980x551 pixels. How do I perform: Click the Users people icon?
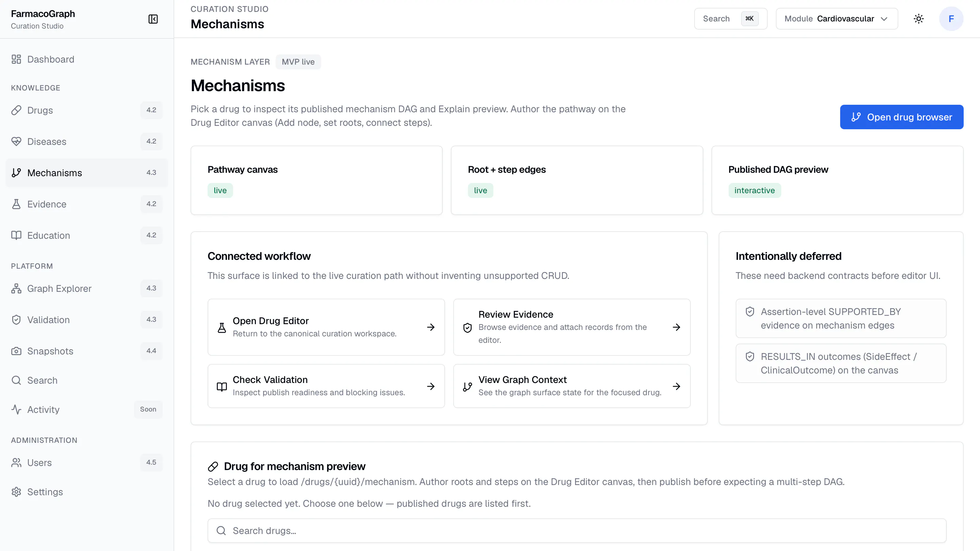pyautogui.click(x=16, y=463)
